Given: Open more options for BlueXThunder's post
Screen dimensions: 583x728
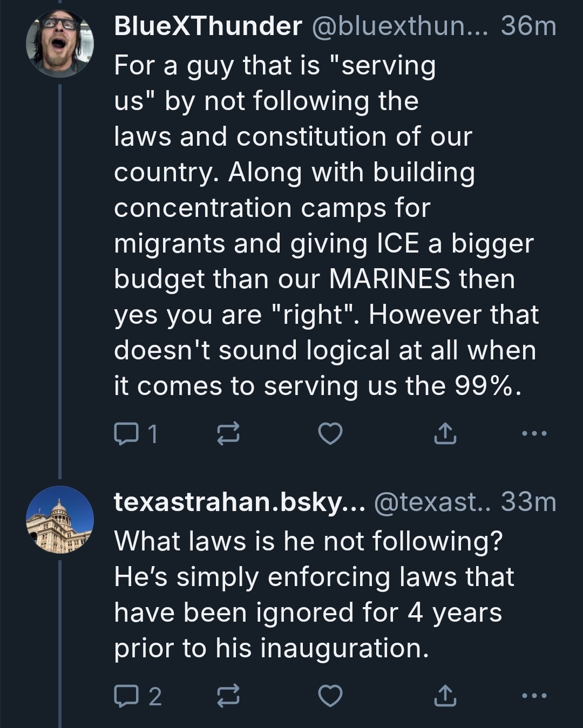Looking at the screenshot, I should click(x=534, y=433).
